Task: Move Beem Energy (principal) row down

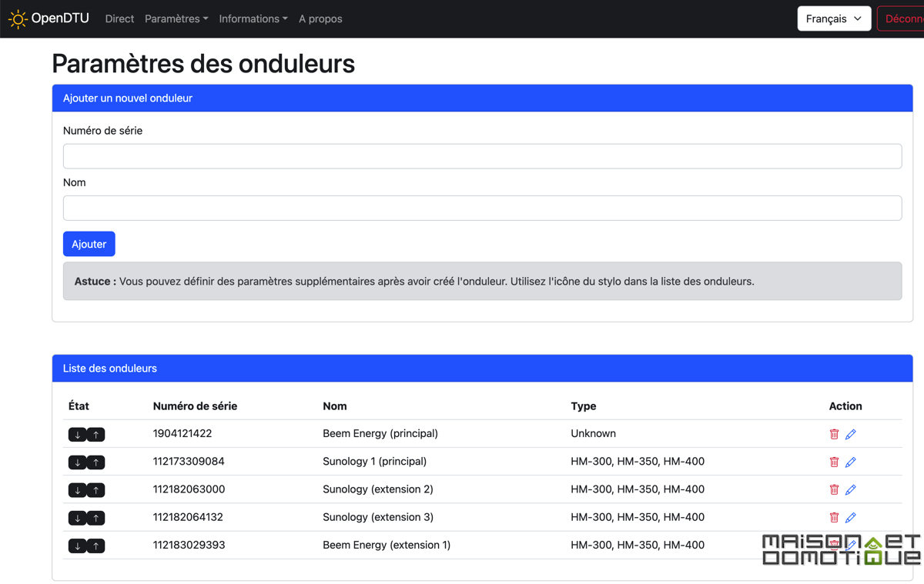Action: [77, 435]
